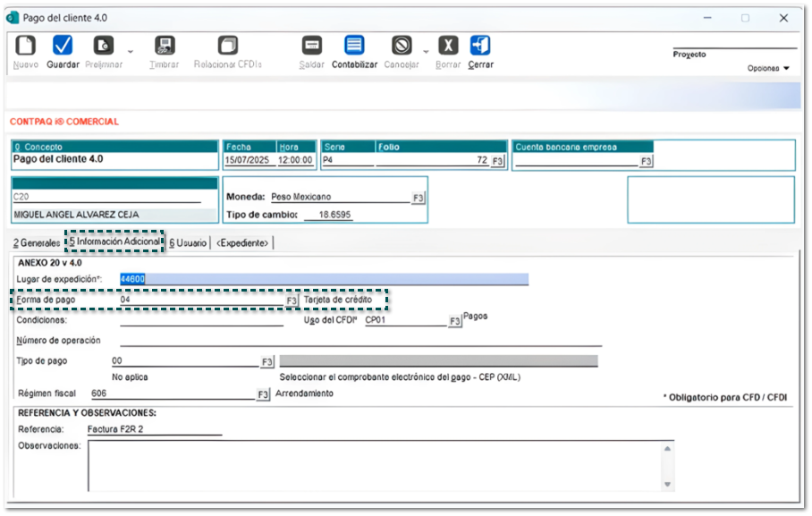Click the Timbrar stamp icon
Viewport: 812px width, 516px height.
(x=164, y=46)
